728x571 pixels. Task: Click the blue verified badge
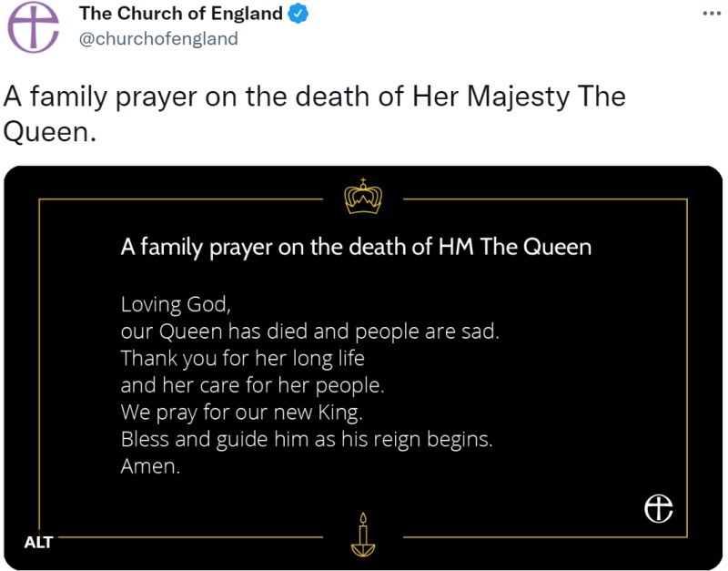click(298, 14)
